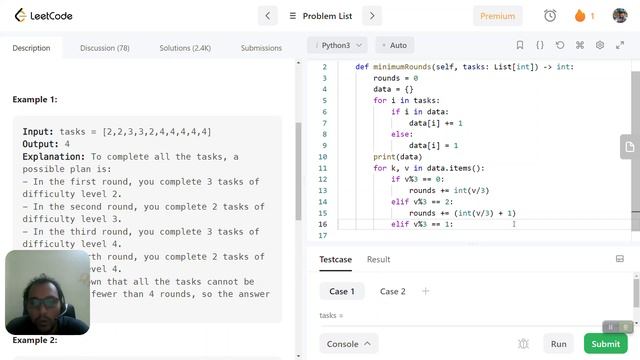Click the webcam video overlay
Screen dimensions: 640x360
(x=47, y=292)
